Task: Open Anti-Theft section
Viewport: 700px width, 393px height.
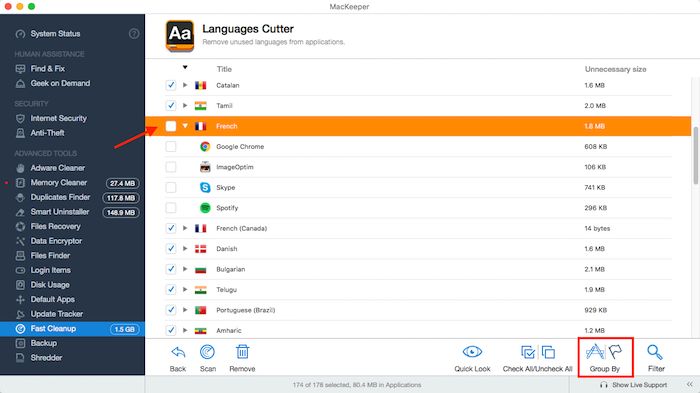Action: tap(47, 133)
